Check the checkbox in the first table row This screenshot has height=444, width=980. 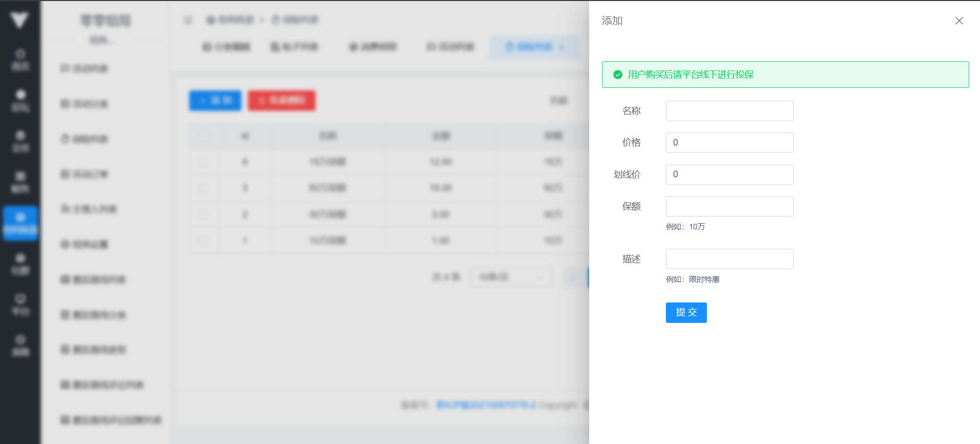203,162
